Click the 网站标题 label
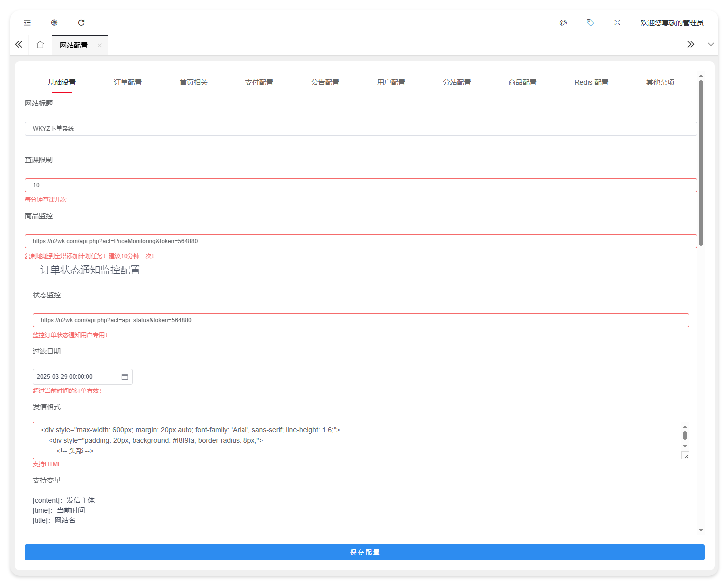 coord(39,103)
